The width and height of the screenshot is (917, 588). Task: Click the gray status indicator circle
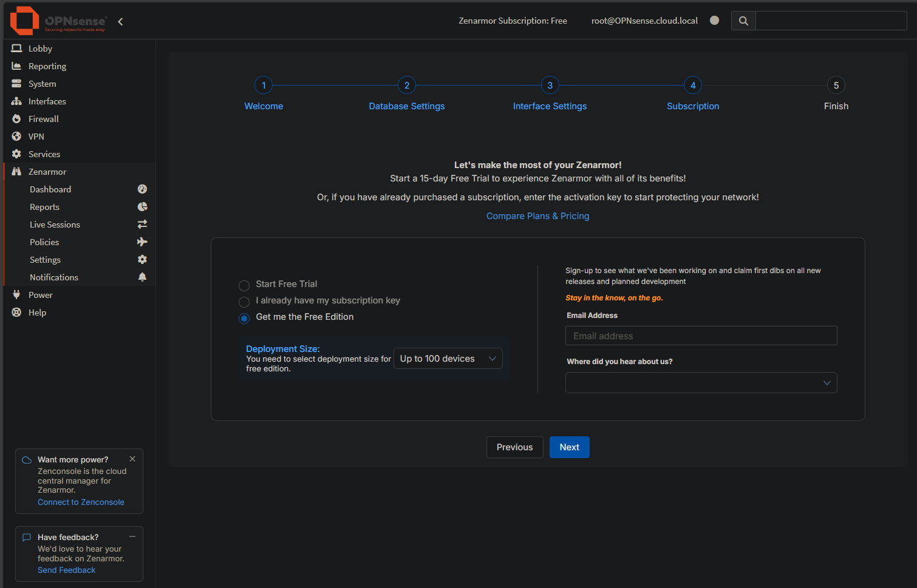coord(715,20)
